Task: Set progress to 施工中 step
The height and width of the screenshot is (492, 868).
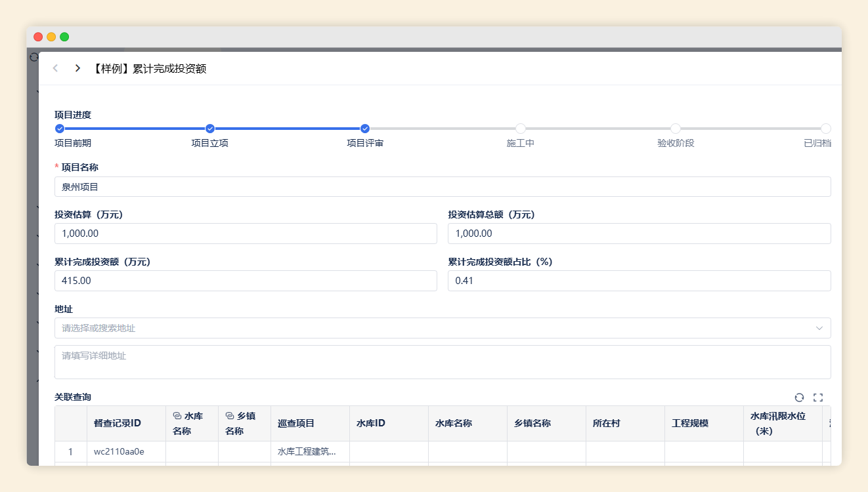Action: click(x=520, y=129)
